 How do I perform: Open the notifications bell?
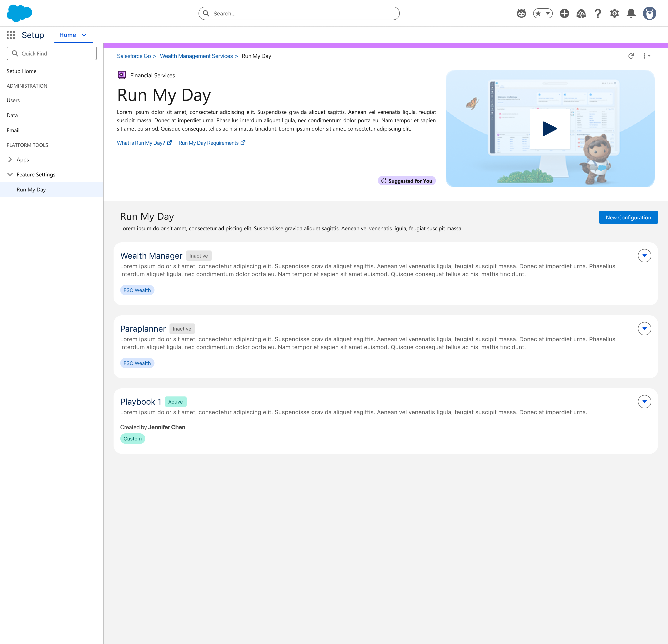point(631,13)
